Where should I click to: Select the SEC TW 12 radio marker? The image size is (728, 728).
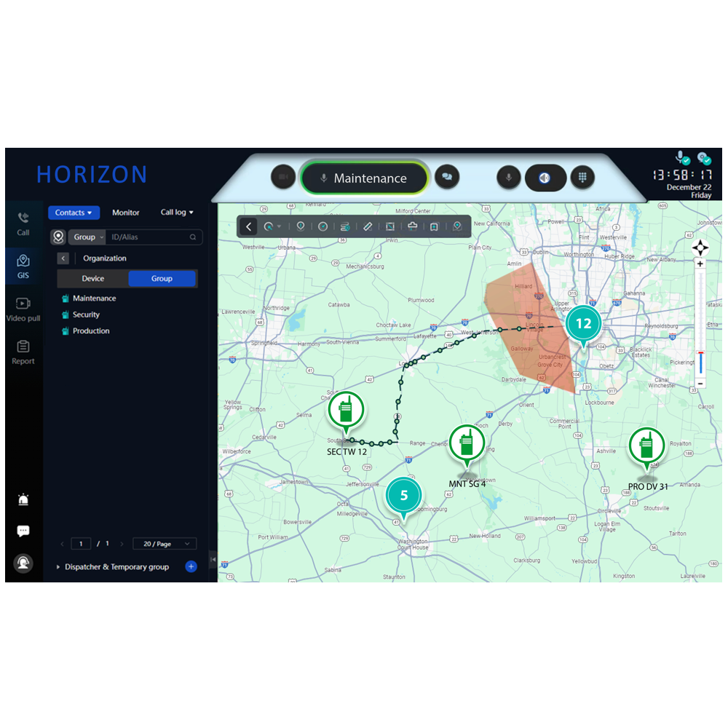coord(346,411)
